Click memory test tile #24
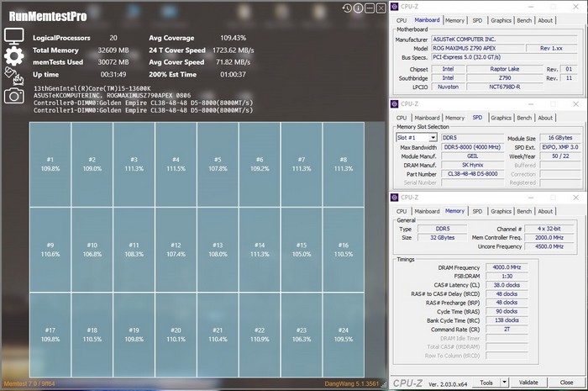588x391 pixels. (343, 335)
